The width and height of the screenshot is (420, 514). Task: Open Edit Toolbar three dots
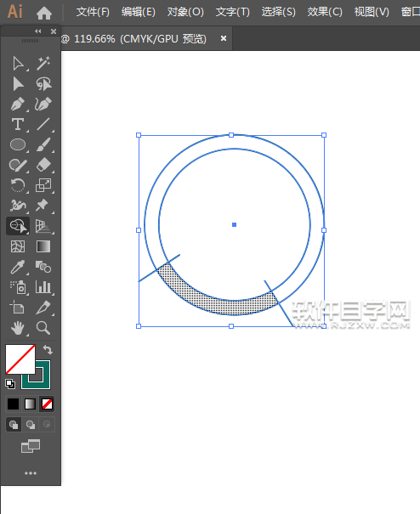31,473
